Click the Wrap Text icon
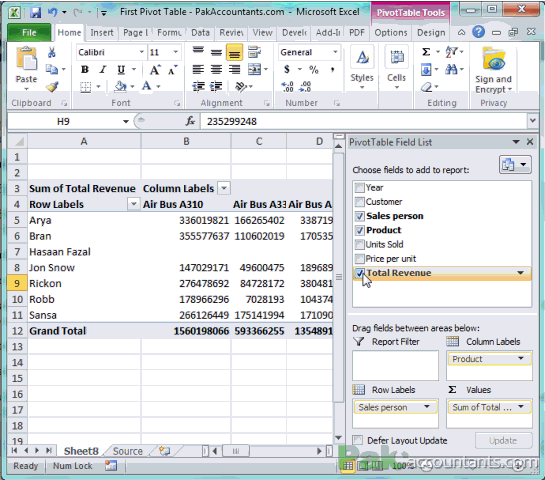Viewport: 545px width, 480px height. 254,52
